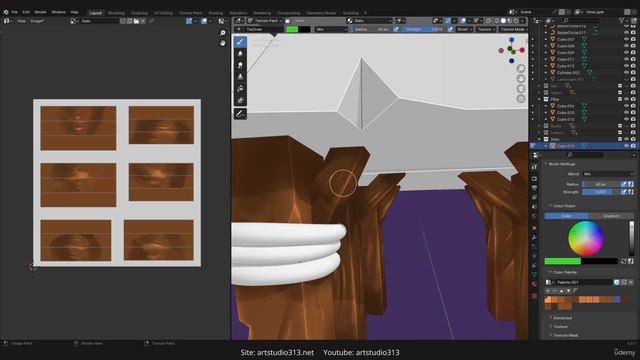Screen dimensions: 640x360
Task: Adjust Strength slider in Brush Settings
Action: pos(601,192)
